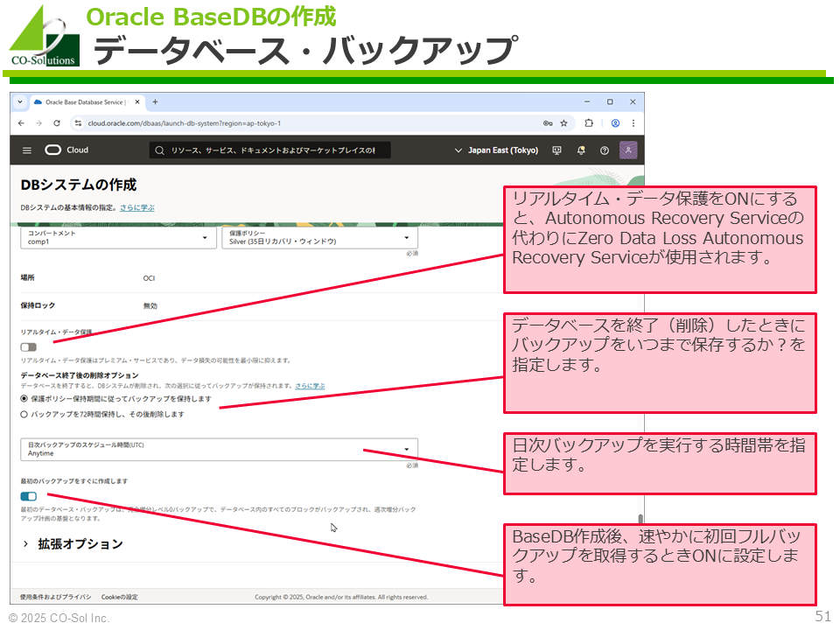840x630 pixels.
Task: Open the Cloud Shell developer tools icon
Action: coord(556,150)
